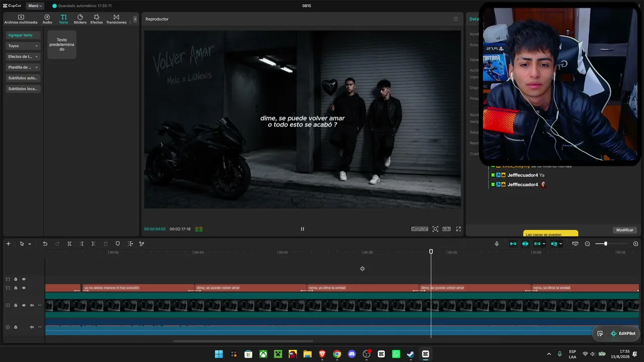Open the 16:9 aspect ratio button

[447, 229]
